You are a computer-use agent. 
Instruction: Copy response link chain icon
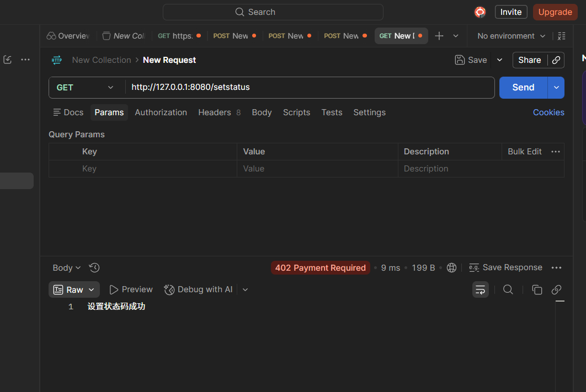[x=556, y=289]
